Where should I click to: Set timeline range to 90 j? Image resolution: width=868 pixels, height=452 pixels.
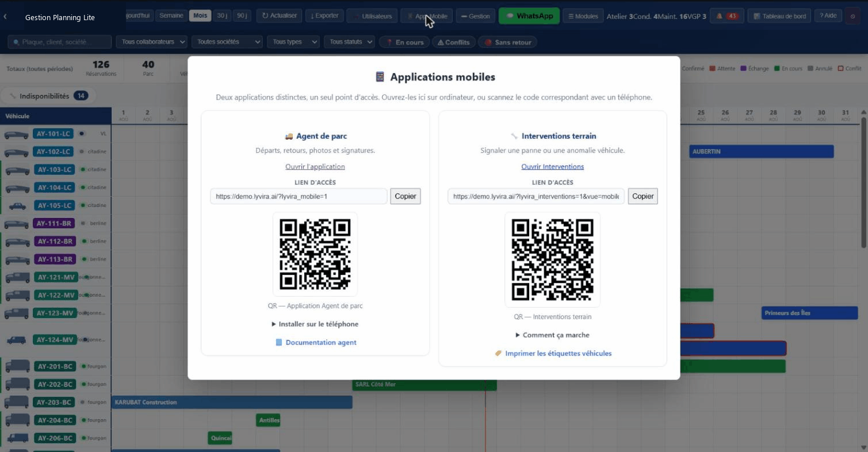pos(242,16)
